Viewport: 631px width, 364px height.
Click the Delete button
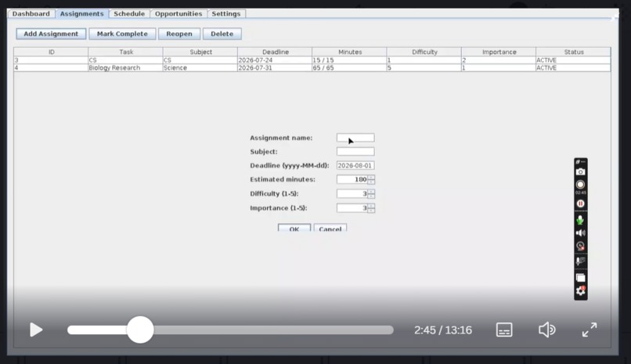(222, 34)
